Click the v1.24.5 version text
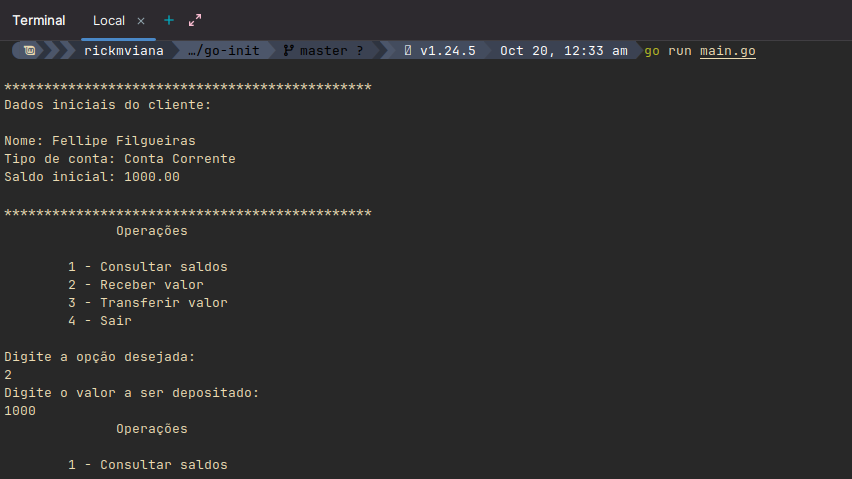This screenshot has height=479, width=852. coord(447,50)
